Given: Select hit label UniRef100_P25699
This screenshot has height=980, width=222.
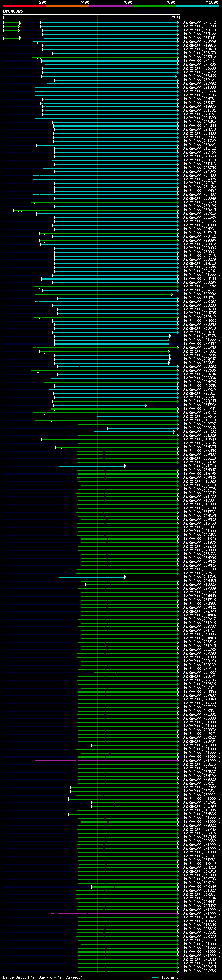Looking at the screenshot, I should click(x=199, y=68).
